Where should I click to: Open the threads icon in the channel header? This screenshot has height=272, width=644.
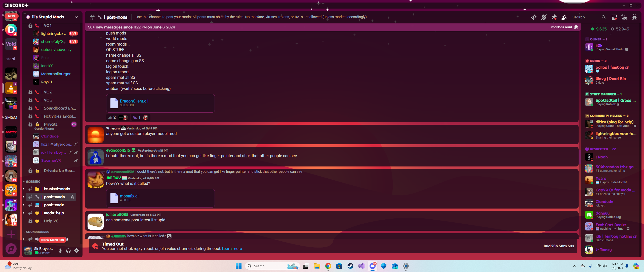point(534,17)
